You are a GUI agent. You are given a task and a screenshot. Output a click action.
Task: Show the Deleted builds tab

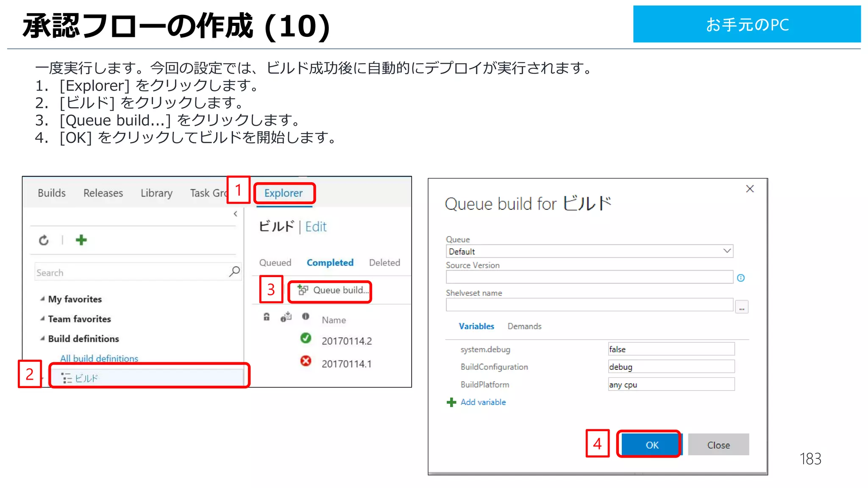click(x=384, y=263)
